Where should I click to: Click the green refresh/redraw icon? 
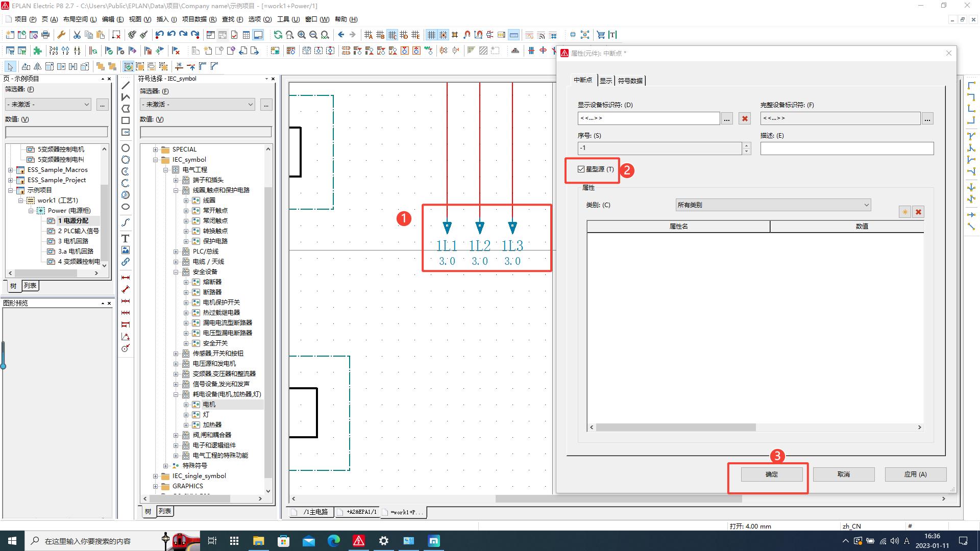coord(278,35)
